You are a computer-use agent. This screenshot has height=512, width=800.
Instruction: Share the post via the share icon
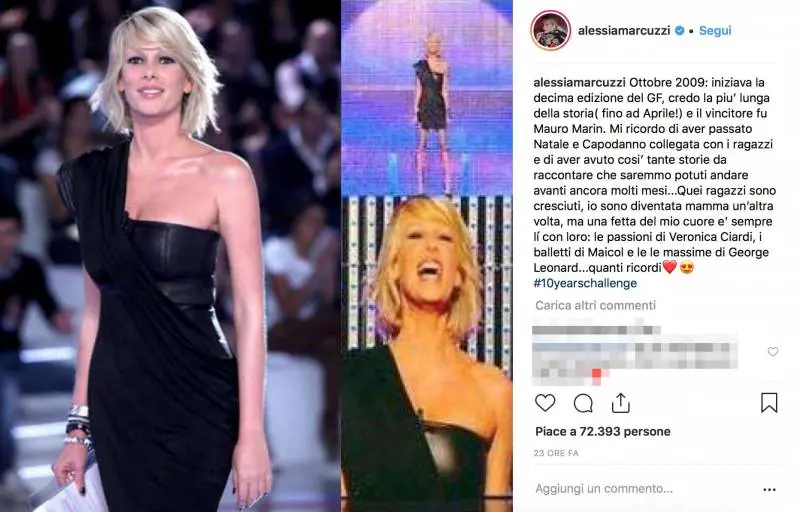point(620,403)
